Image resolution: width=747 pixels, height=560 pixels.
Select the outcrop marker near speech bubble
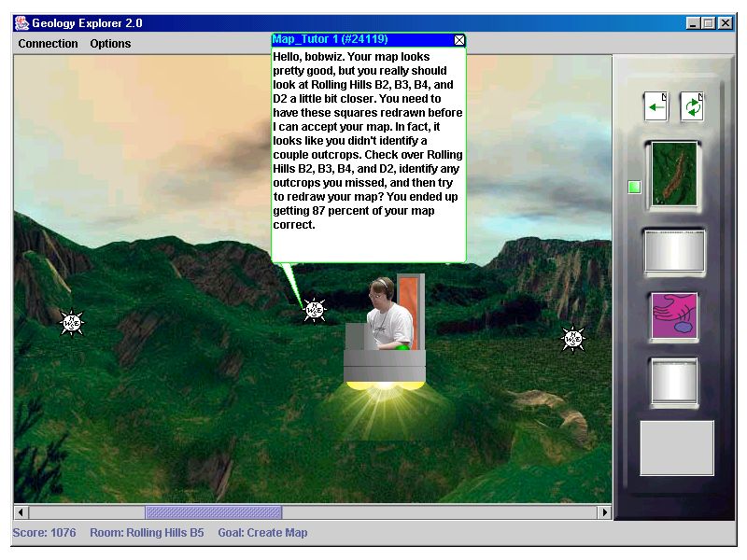click(x=315, y=311)
